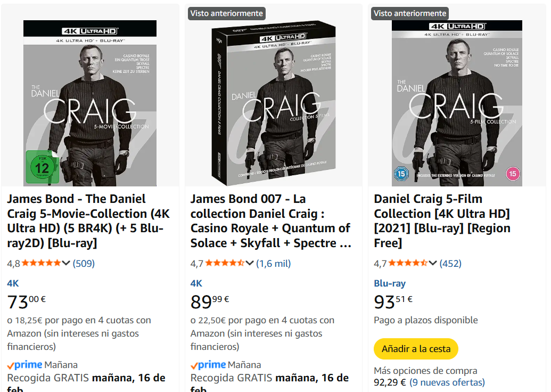The width and height of the screenshot is (551, 392).
Task: Click the Añadir a la cesta button
Action: [x=416, y=349]
